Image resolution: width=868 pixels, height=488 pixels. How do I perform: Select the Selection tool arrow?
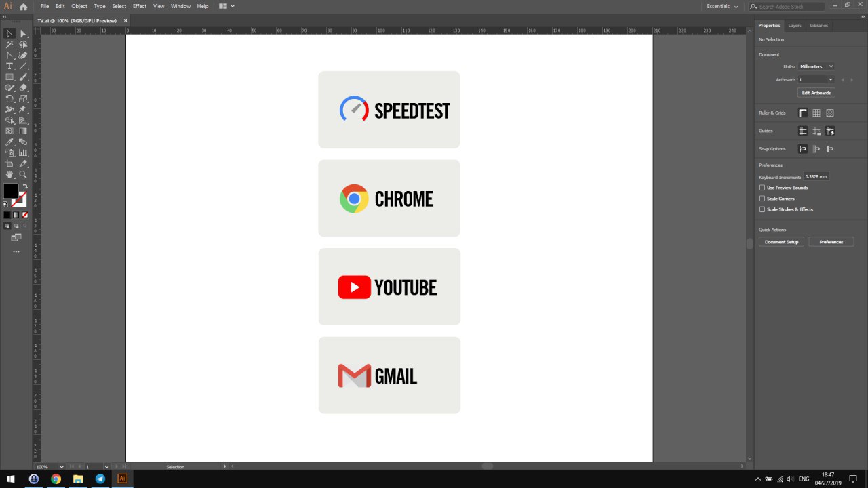tap(9, 33)
